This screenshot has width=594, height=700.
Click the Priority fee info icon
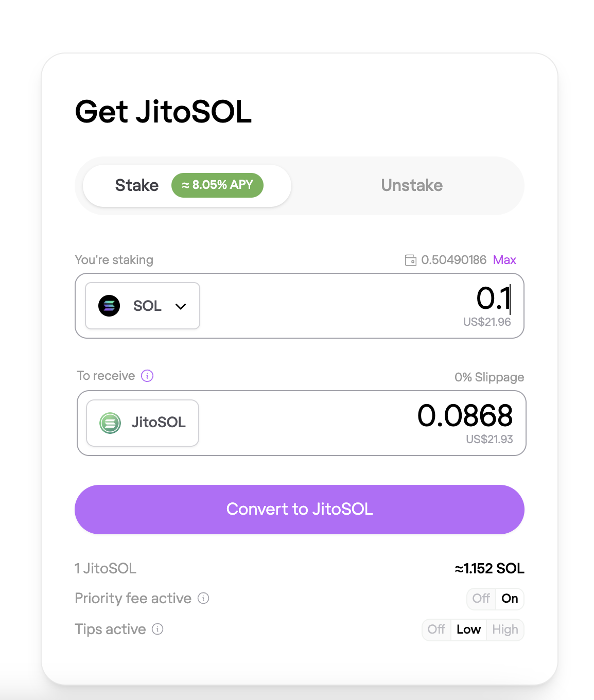[204, 598]
